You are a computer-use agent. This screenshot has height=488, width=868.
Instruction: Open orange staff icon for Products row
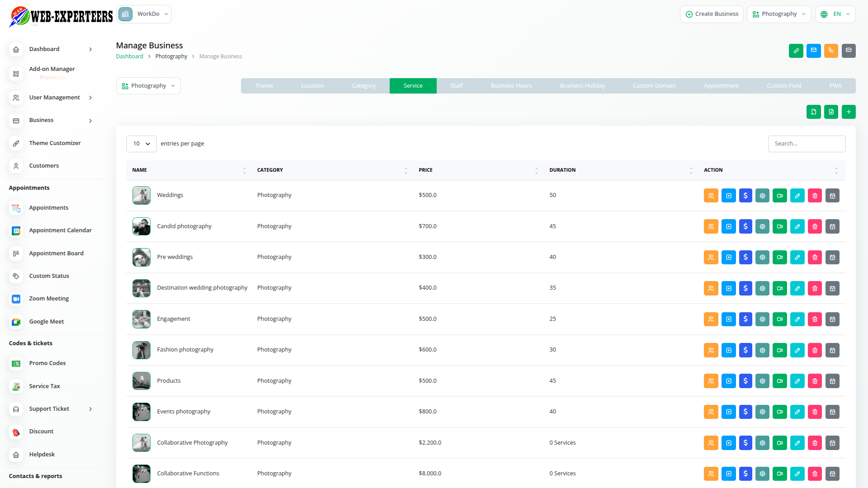tap(711, 381)
